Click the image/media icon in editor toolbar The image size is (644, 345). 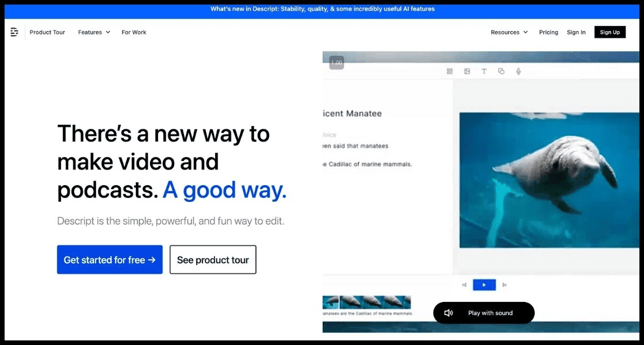click(x=467, y=71)
